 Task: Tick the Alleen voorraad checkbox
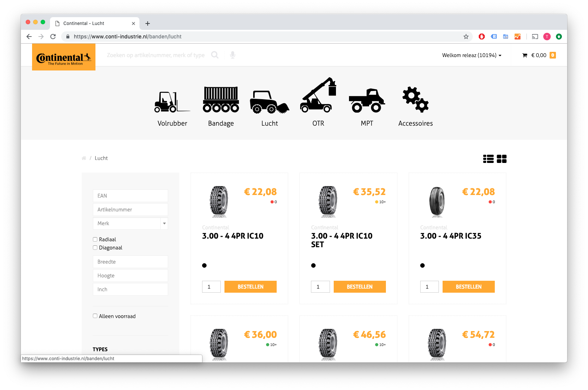(x=95, y=316)
